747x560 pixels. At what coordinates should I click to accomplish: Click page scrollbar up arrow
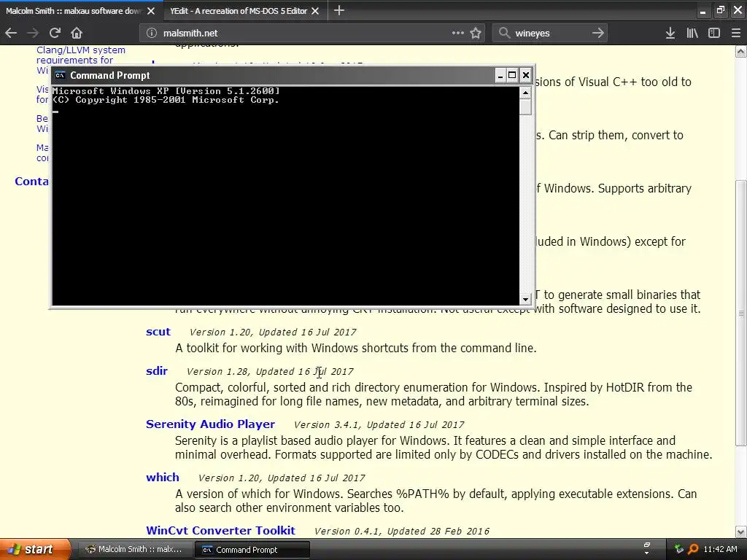pyautogui.click(x=741, y=52)
